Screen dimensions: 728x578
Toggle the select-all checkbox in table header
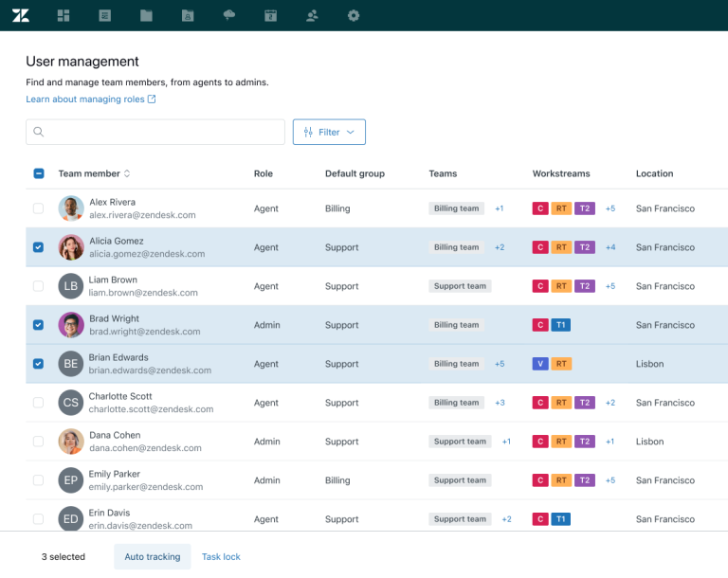pyautogui.click(x=38, y=173)
